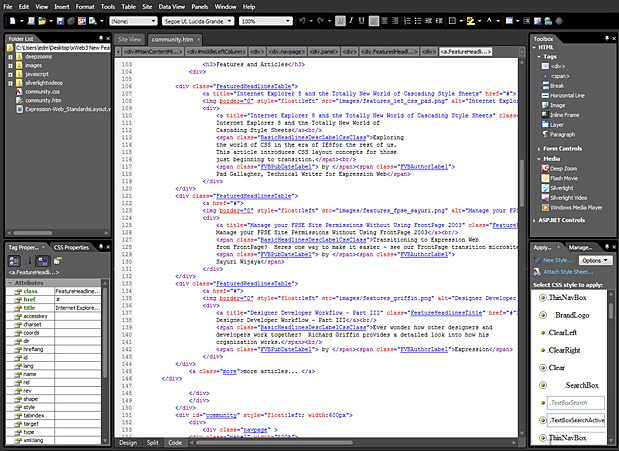Open the Data View menu
619x451 pixels.
tap(173, 6)
